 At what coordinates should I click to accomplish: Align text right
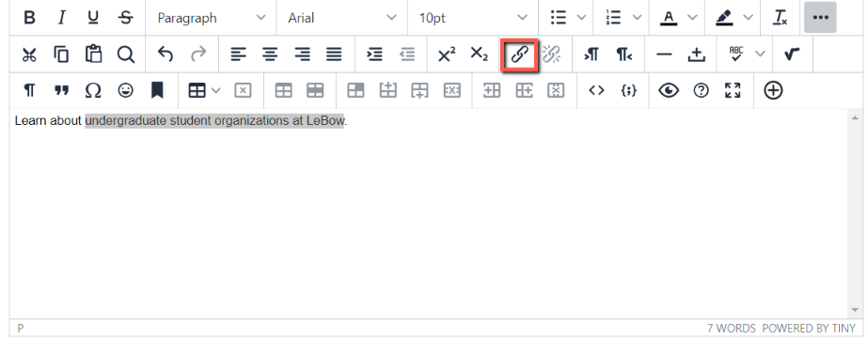coord(302,54)
